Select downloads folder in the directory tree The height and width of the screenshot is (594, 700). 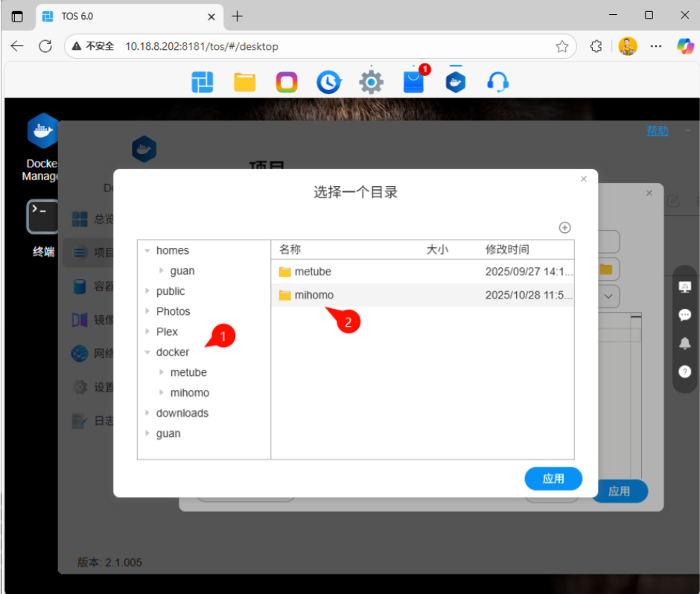coord(182,413)
